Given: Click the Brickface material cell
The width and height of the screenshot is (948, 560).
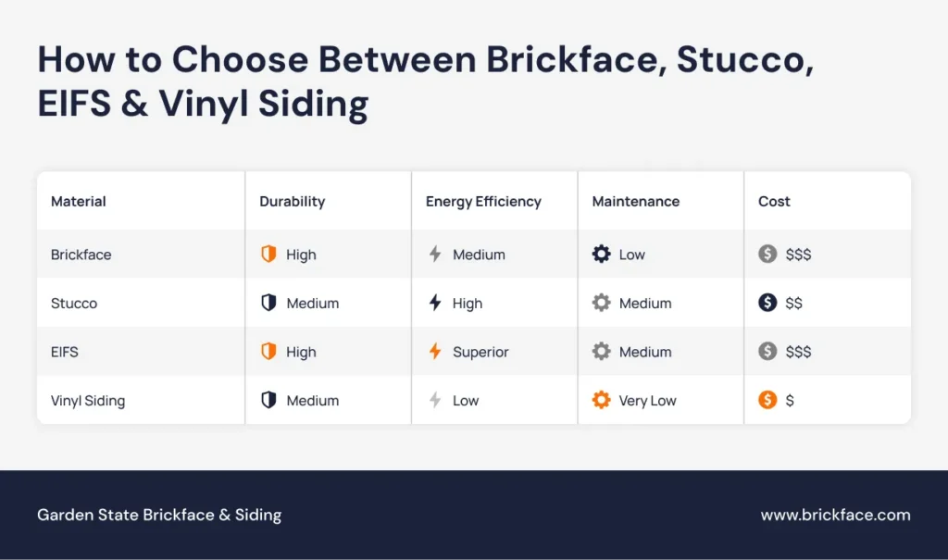Looking at the screenshot, I should (x=81, y=255).
